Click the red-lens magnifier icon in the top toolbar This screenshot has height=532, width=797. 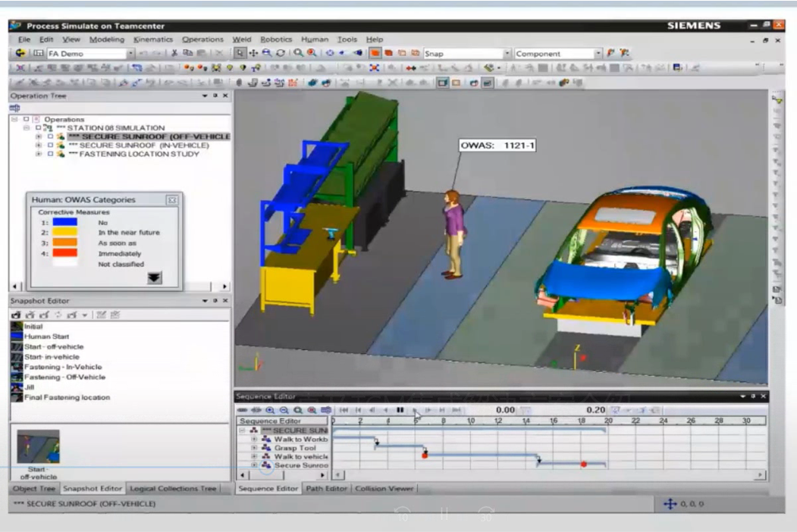(312, 53)
